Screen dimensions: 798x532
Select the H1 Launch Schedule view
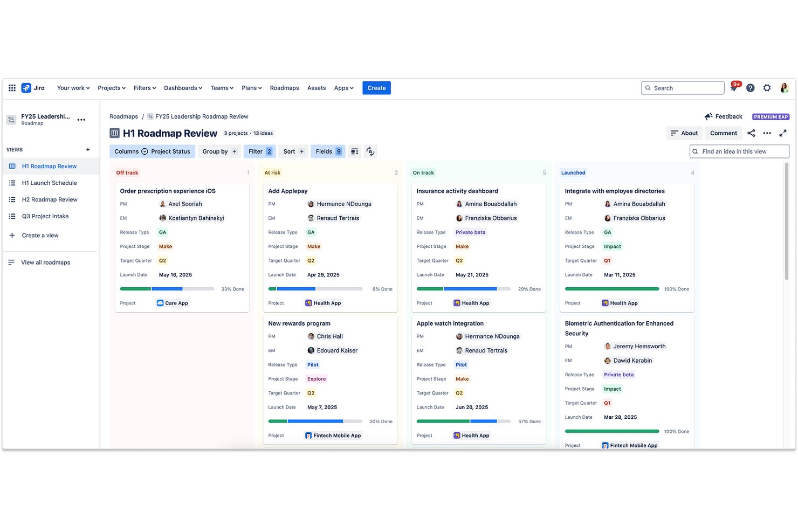coord(50,183)
